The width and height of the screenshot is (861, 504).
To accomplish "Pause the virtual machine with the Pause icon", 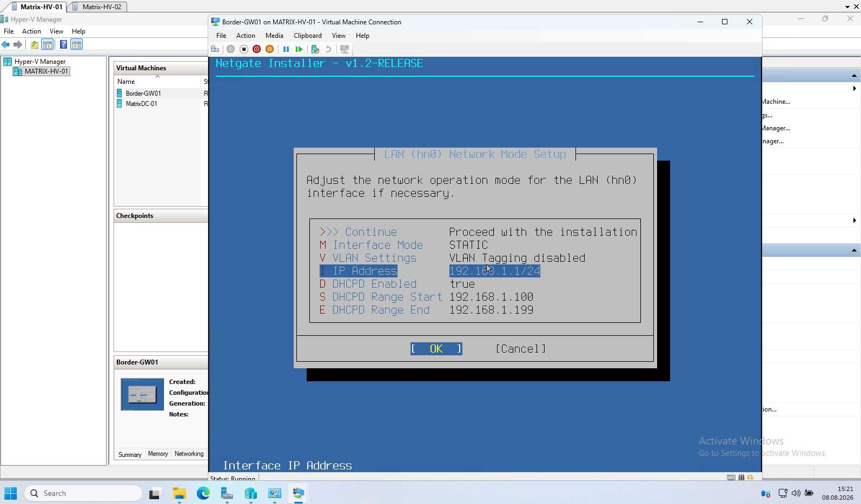I will (x=286, y=49).
